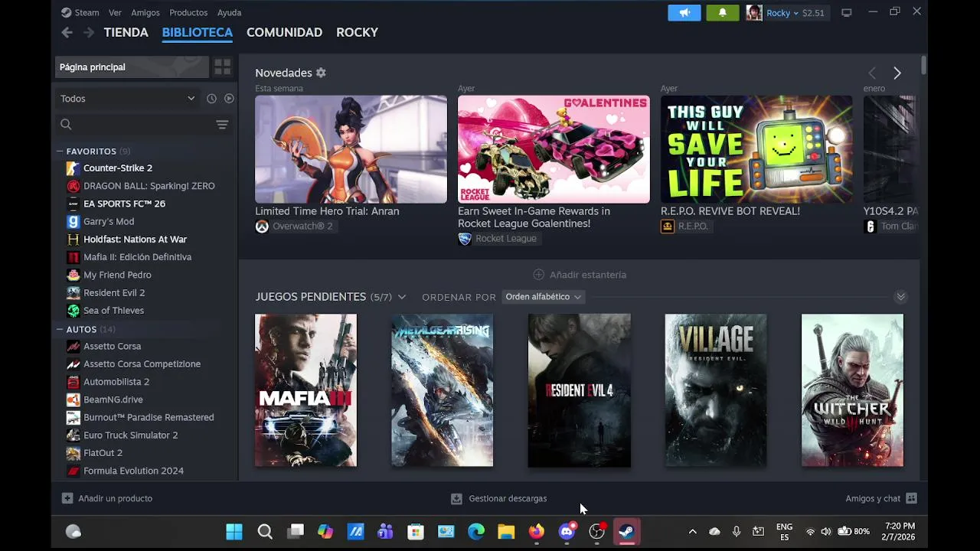Viewport: 980px width, 551px height.
Task: Open the Metal Gear Rising cover
Action: (x=442, y=390)
